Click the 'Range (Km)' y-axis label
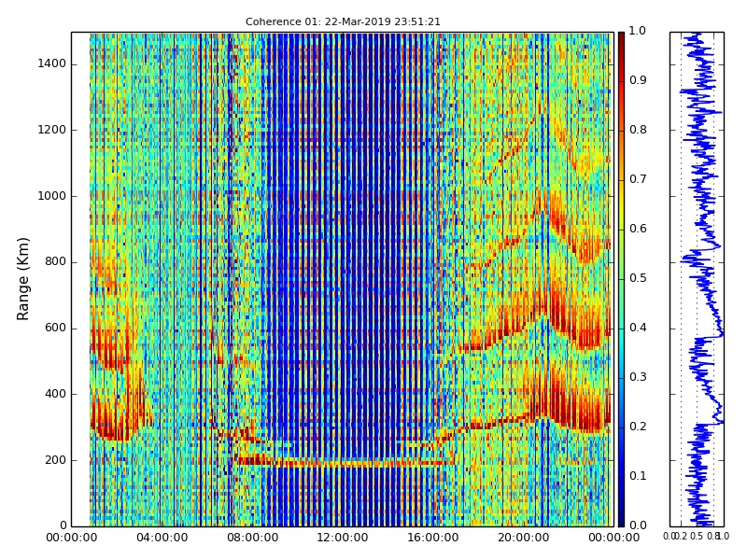Image resolution: width=747 pixels, height=560 pixels. click(x=22, y=279)
